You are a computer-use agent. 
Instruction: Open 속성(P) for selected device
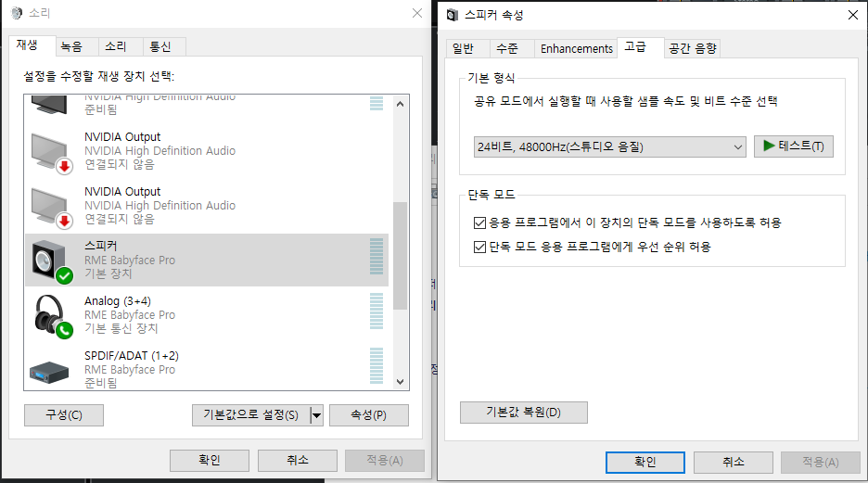(x=369, y=415)
